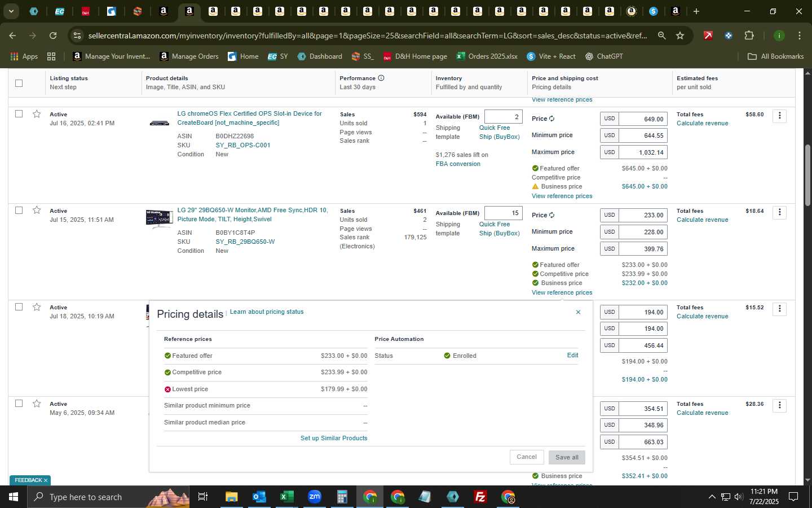This screenshot has height=508, width=812.
Task: Open D&H Home page bookmark
Action: 415,56
